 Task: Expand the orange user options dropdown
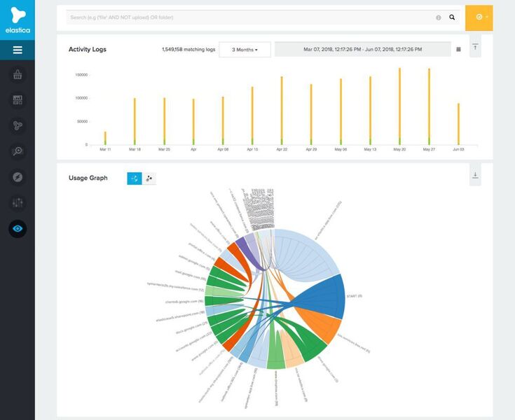tap(479, 17)
